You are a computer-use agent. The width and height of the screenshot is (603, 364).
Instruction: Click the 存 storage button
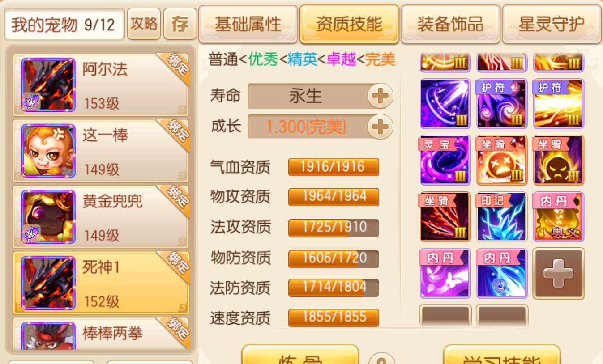click(x=180, y=24)
